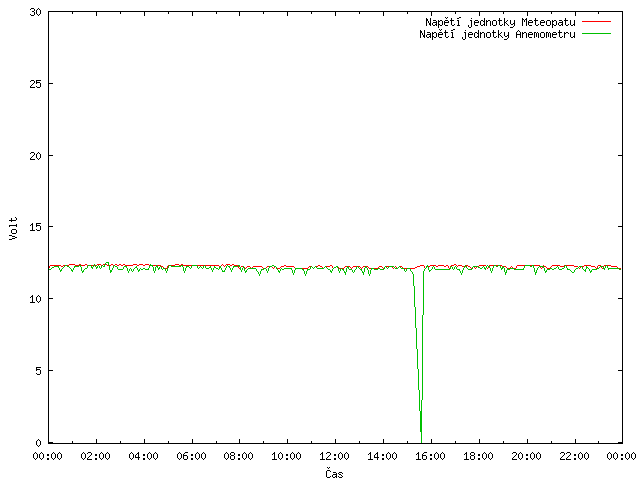Click the y-axis value 10
The image size is (640, 480).
point(36,299)
